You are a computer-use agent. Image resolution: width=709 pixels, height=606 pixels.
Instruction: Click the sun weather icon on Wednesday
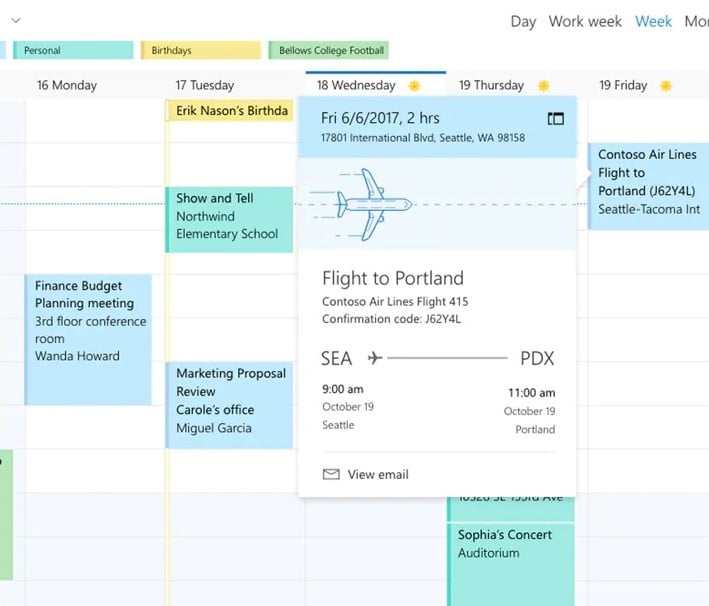tap(414, 85)
